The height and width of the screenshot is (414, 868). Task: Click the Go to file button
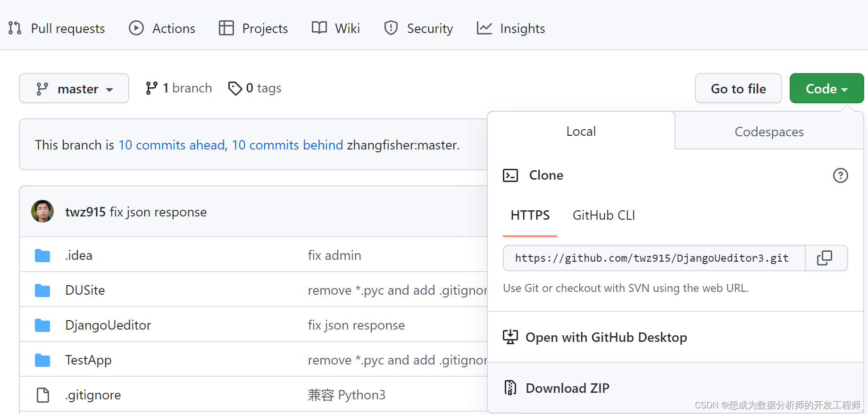738,88
